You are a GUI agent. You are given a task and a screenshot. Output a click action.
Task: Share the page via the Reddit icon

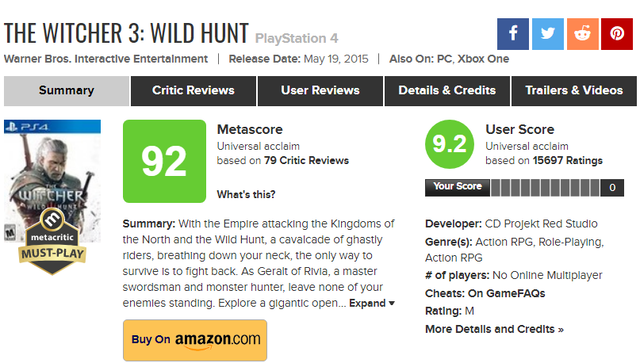pos(582,34)
